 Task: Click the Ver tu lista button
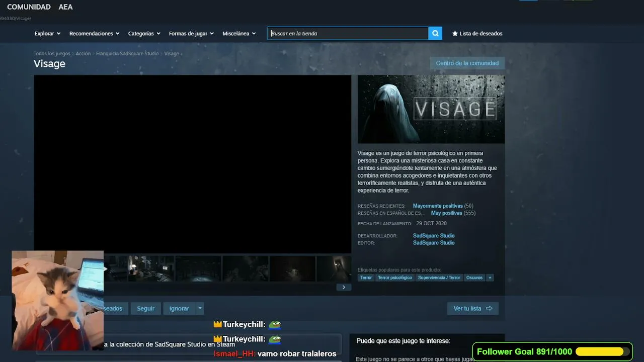(x=473, y=308)
